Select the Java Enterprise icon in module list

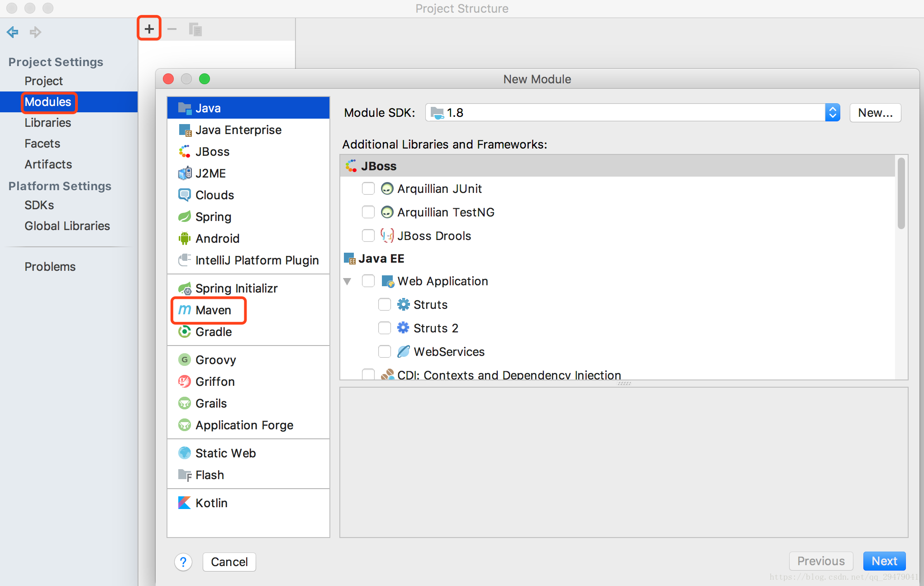click(x=185, y=130)
